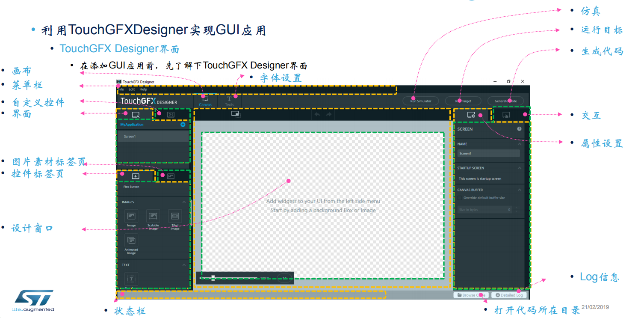Collapse the CANVAS BUFFER section
644x318 pixels.
pos(519,190)
